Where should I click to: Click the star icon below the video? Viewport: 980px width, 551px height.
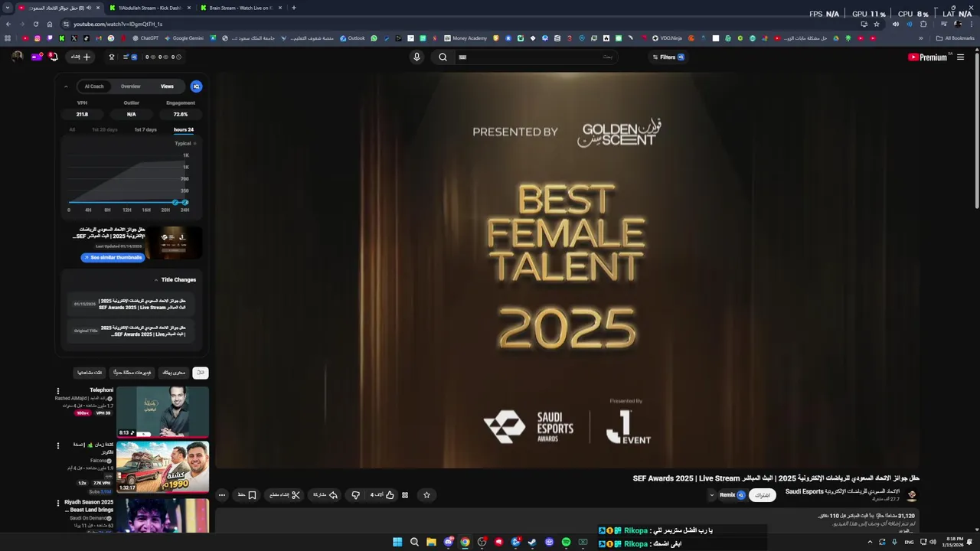click(x=426, y=495)
